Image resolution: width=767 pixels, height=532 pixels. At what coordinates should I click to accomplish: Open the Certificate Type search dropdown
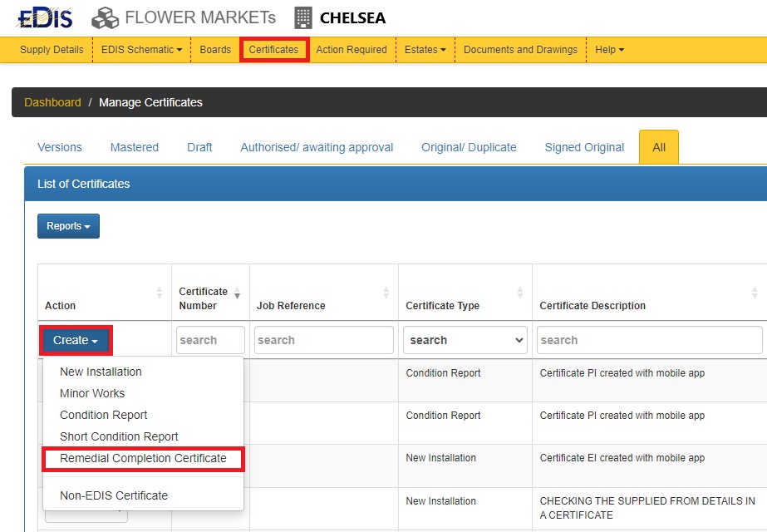467,340
